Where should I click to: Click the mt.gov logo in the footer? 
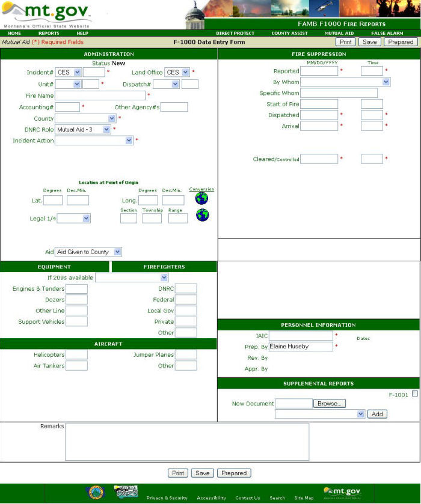coord(342,492)
